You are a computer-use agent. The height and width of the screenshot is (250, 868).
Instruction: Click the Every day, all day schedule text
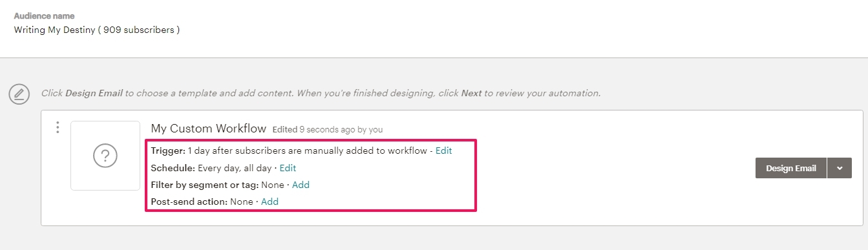click(235, 167)
